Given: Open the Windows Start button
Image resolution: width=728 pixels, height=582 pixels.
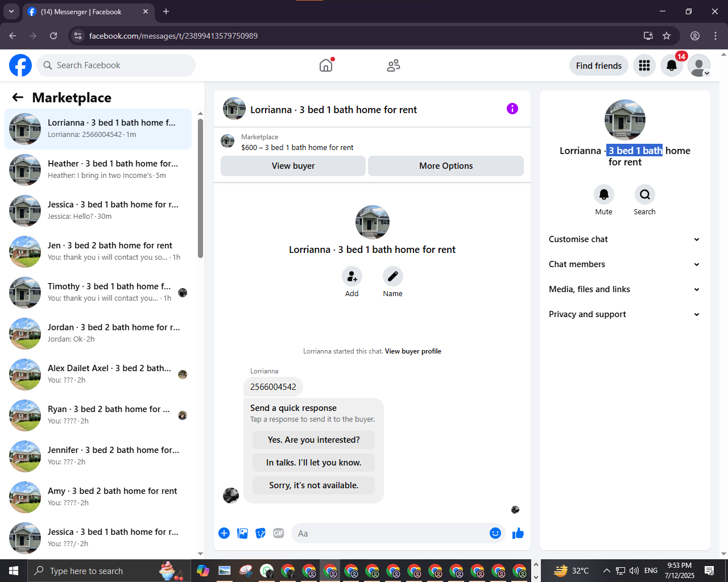Looking at the screenshot, I should [14, 571].
